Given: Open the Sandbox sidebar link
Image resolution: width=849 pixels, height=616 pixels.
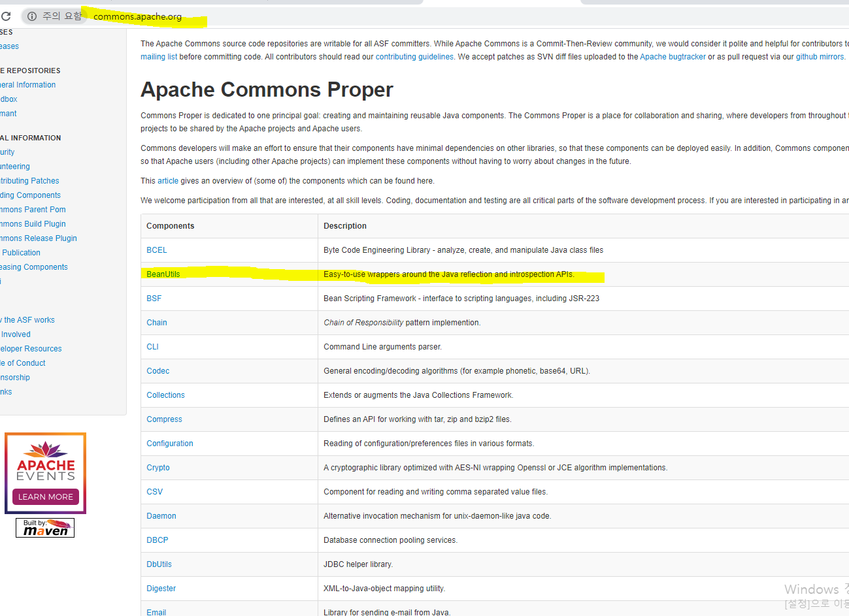Looking at the screenshot, I should (8, 99).
